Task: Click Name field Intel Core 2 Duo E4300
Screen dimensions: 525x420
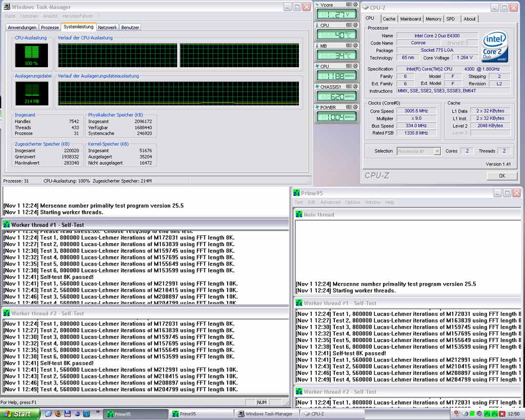Action: 437,35
